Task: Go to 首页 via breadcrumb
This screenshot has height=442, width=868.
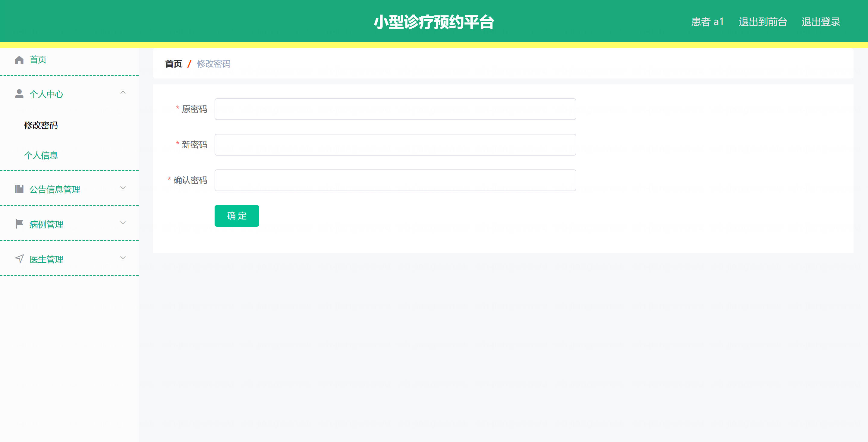Action: 174,64
